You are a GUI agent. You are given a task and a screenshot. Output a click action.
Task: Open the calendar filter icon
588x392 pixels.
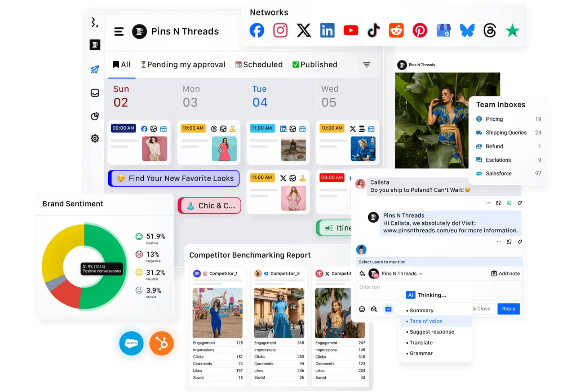click(x=367, y=65)
